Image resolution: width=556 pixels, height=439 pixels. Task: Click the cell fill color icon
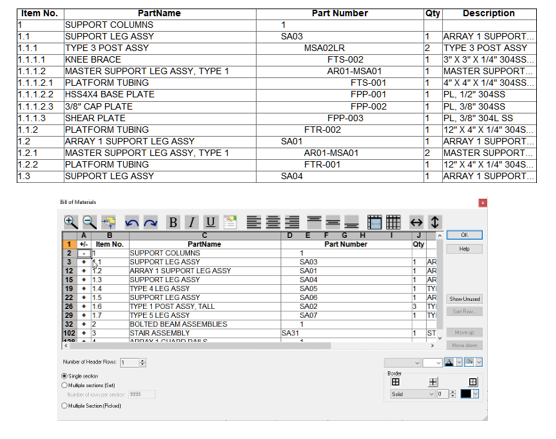(469, 362)
